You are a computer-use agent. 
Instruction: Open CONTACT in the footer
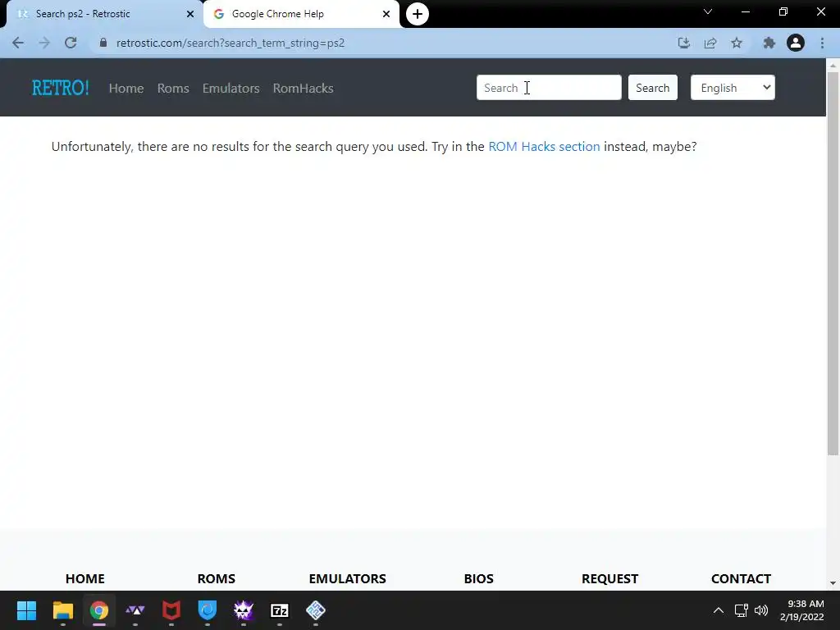tap(741, 578)
